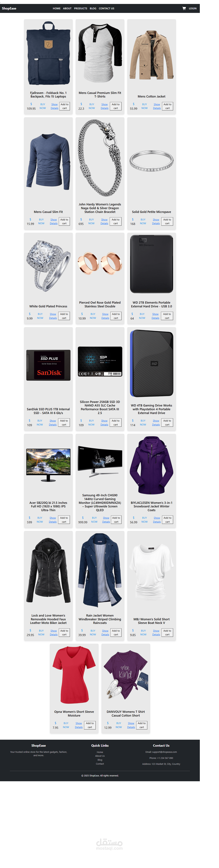This screenshot has height=868, width=219.
Task: Show Details for WD 2TB Elements drive
Action: [155, 316]
